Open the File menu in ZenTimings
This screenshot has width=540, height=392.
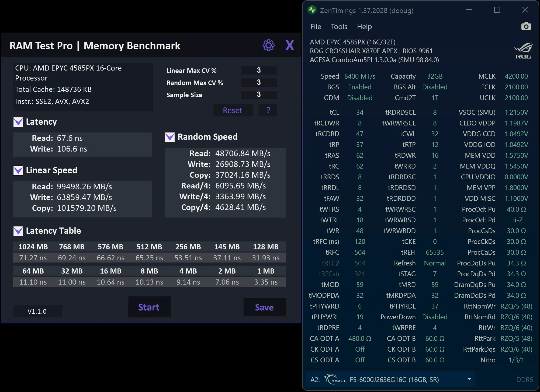(316, 27)
